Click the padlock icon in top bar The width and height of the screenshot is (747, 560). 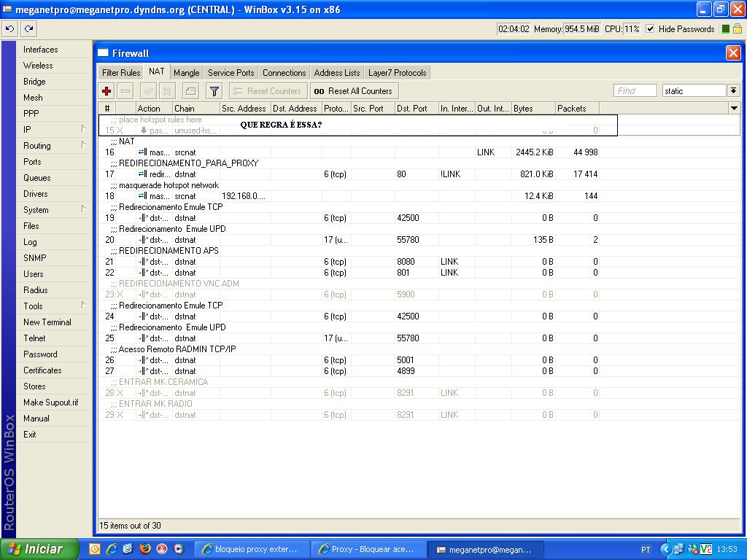[x=737, y=29]
